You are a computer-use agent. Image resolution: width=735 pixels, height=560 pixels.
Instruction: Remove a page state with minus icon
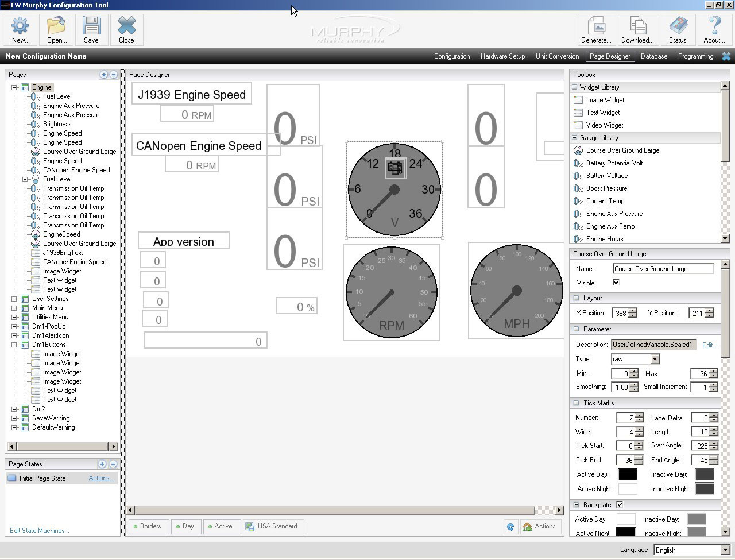pyautogui.click(x=113, y=464)
